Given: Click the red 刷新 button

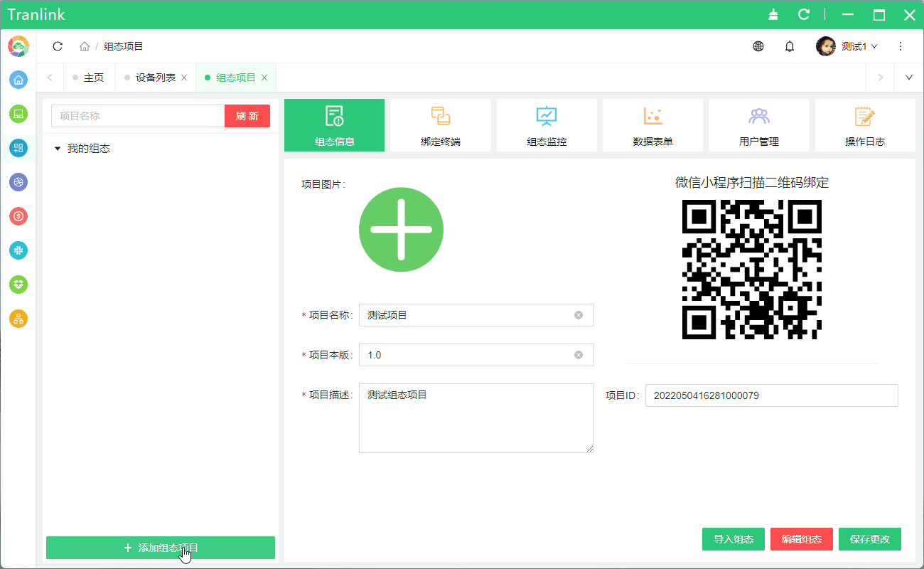Looking at the screenshot, I should [x=247, y=116].
